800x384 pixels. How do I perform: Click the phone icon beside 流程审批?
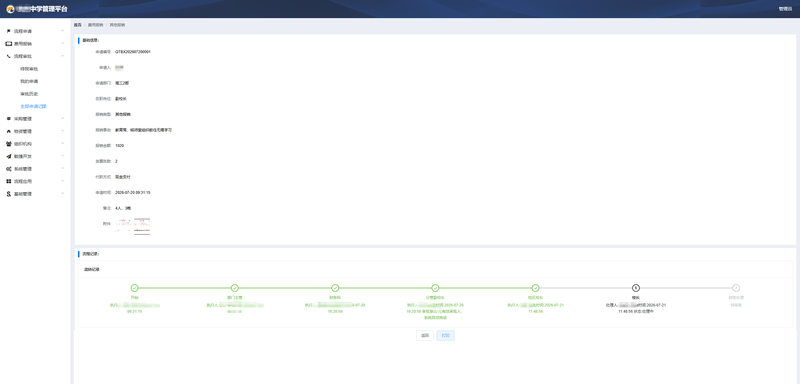[9, 56]
